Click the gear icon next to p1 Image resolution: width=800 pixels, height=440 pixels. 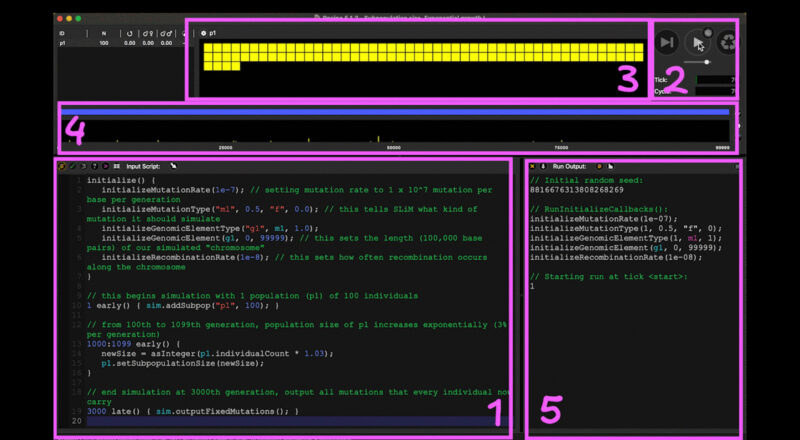(x=204, y=33)
